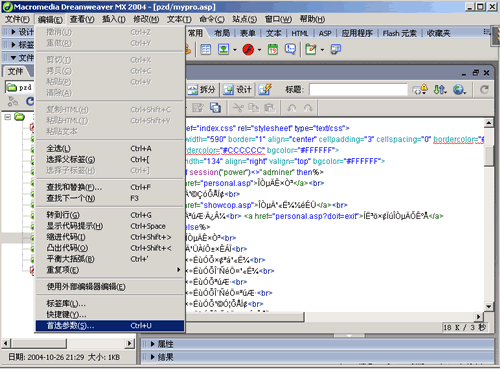
Task: Choose 全选(L) menu item
Action: point(110,148)
